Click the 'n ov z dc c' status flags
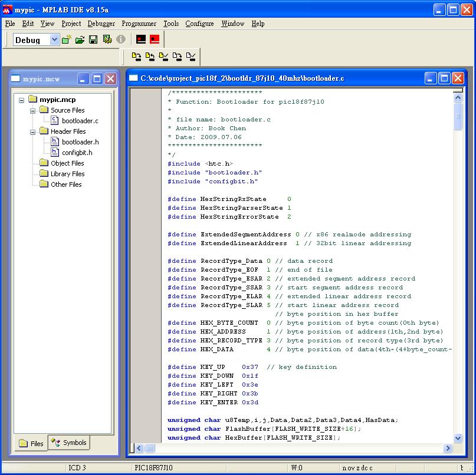476x475 pixels. coord(357,467)
